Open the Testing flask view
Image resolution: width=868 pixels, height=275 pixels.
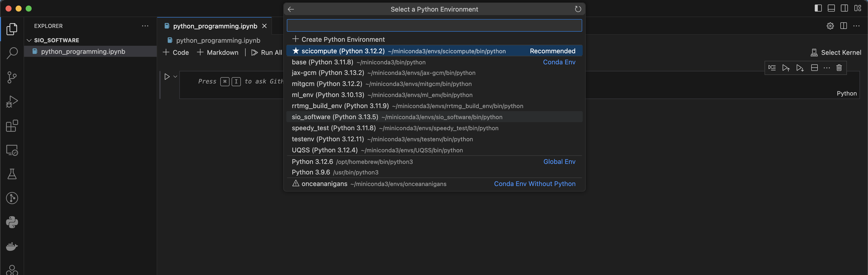[x=12, y=174]
